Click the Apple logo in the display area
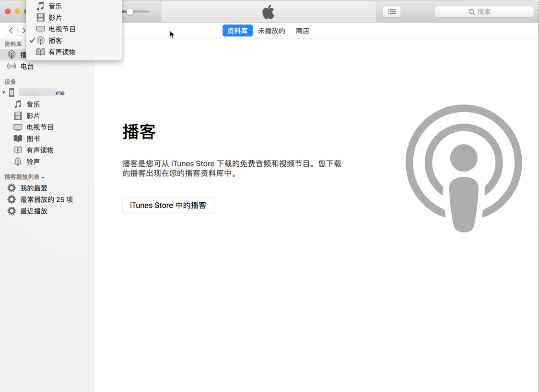 coord(269,12)
